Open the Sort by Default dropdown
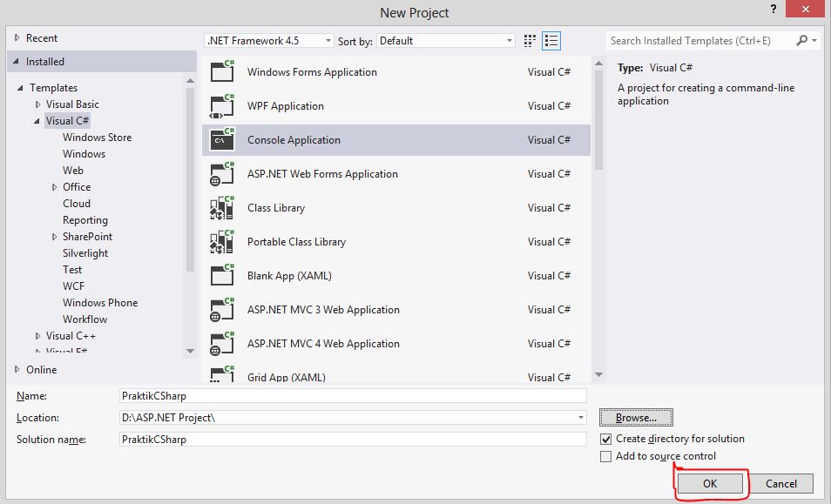Image resolution: width=831 pixels, height=504 pixels. click(x=508, y=40)
